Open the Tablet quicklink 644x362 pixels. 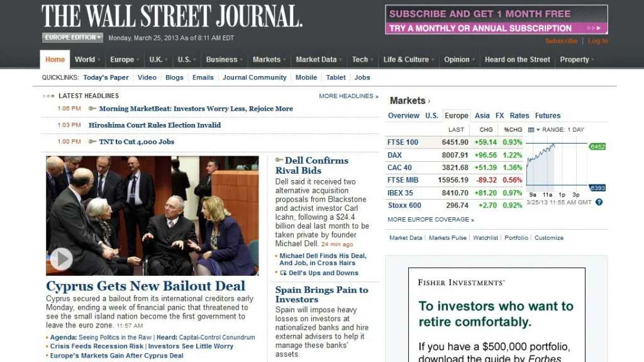(x=336, y=77)
